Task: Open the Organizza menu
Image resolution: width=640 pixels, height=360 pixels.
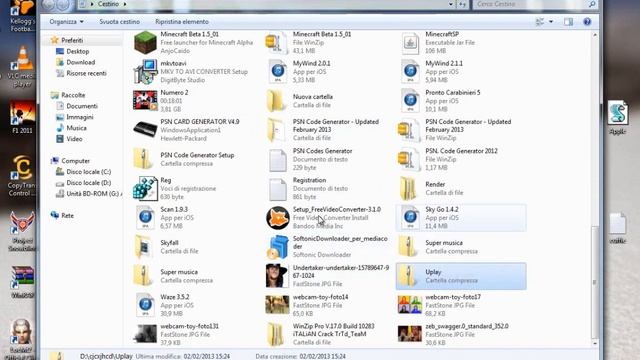Action: pos(66,22)
